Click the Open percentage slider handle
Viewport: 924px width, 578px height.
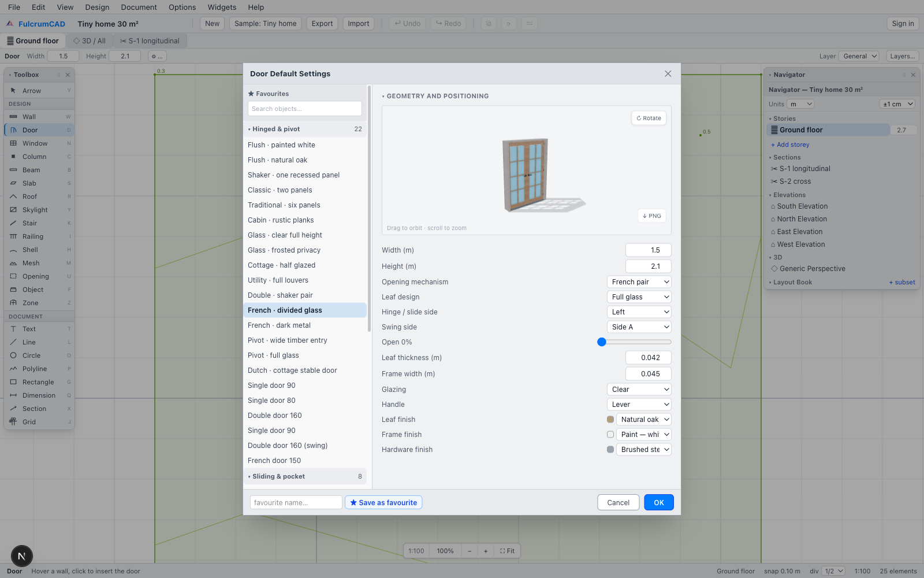coord(602,342)
